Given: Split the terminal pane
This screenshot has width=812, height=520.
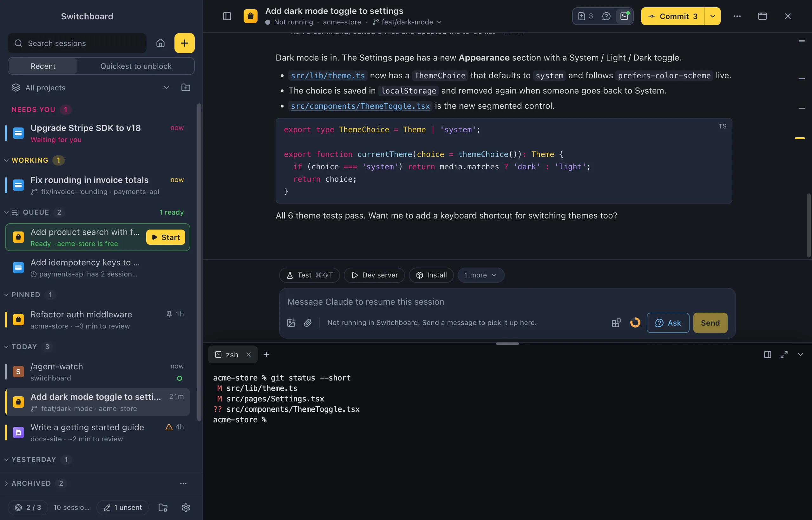Looking at the screenshot, I should tap(767, 354).
